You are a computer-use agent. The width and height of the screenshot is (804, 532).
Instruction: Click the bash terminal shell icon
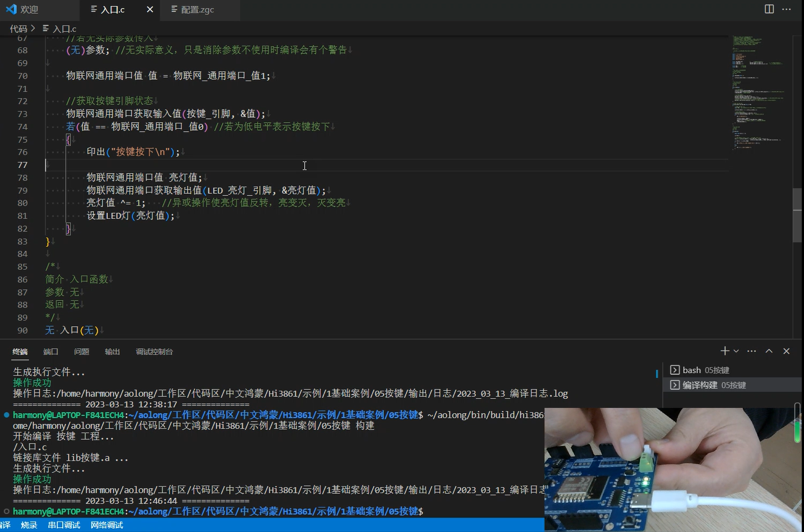point(675,369)
